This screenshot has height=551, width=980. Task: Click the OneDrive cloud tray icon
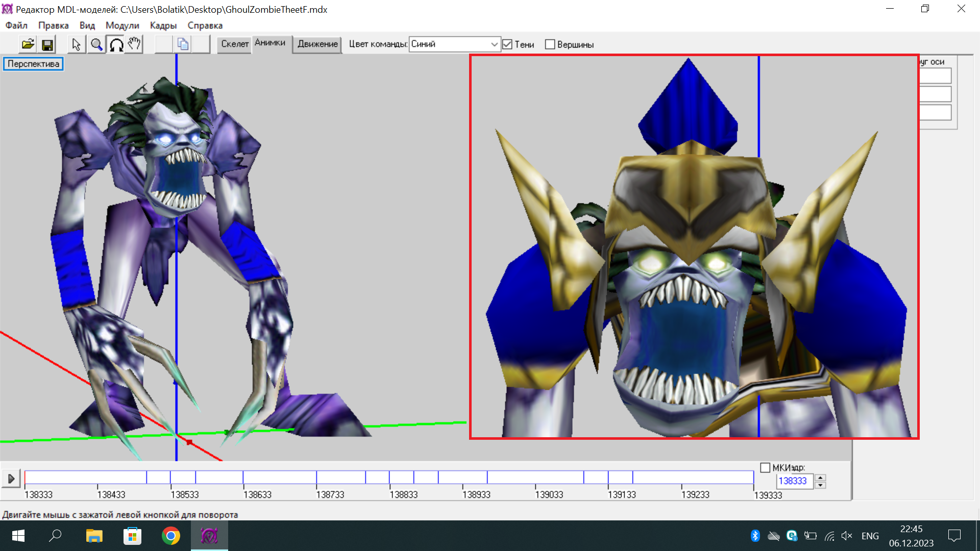774,536
